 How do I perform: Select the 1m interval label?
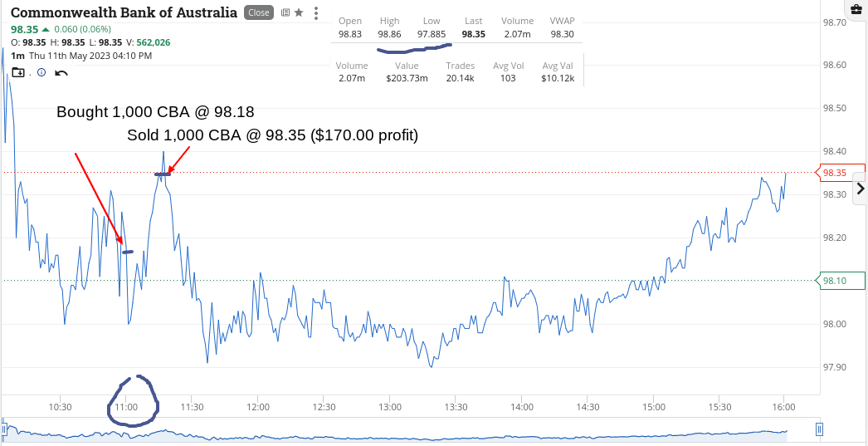[17, 56]
